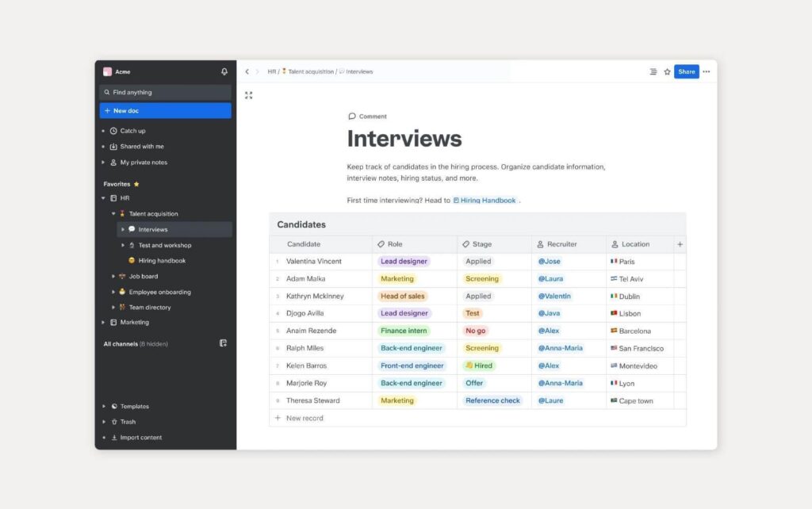
Task: Add a new column with the plus icon
Action: click(x=680, y=244)
